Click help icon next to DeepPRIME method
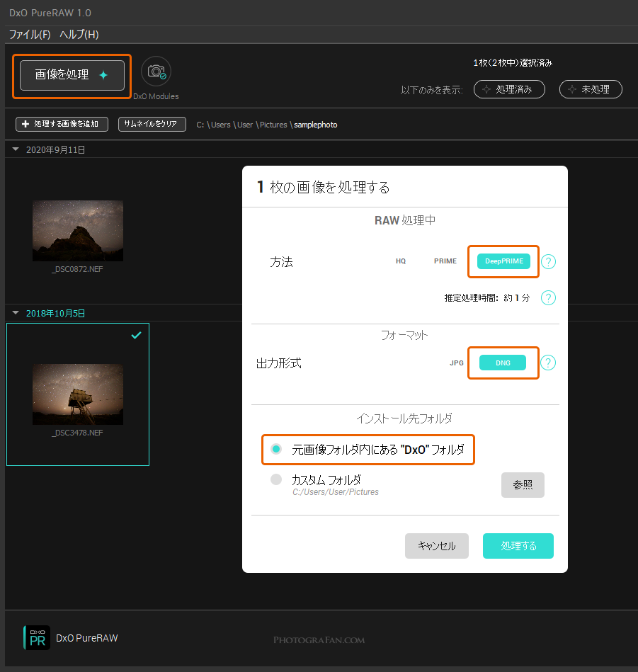 click(548, 261)
